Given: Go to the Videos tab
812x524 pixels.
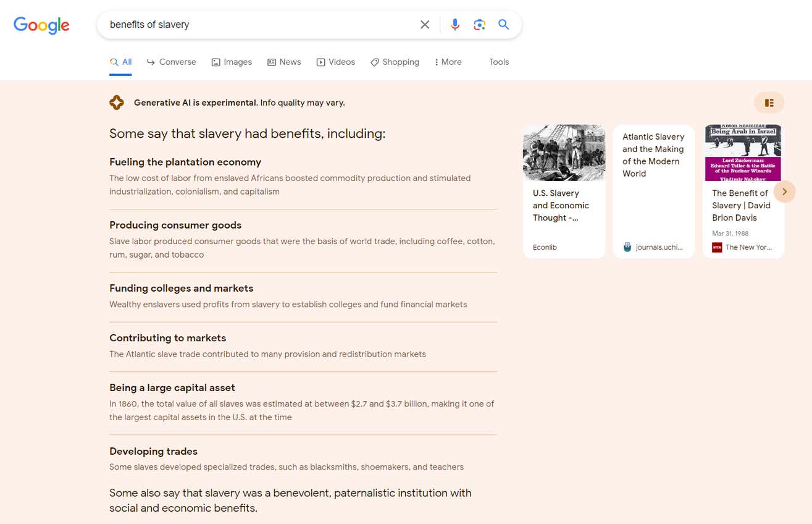Looking at the screenshot, I should [x=336, y=62].
